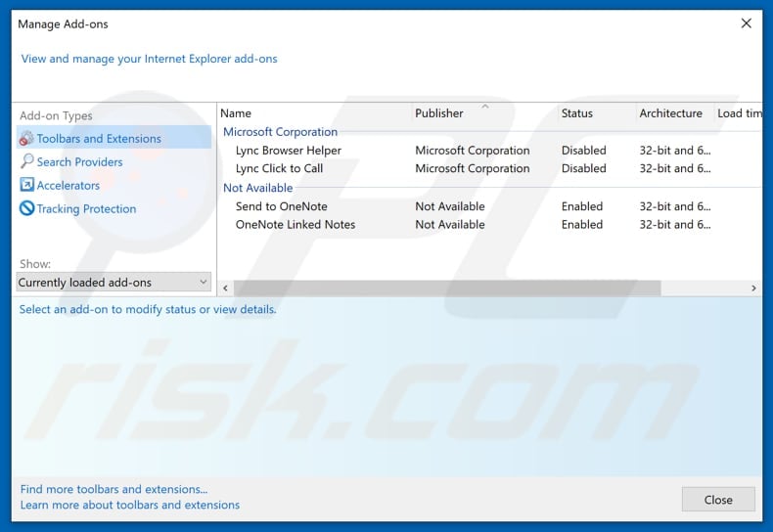
Task: Click the Search Providers magnifier icon
Action: 26,161
